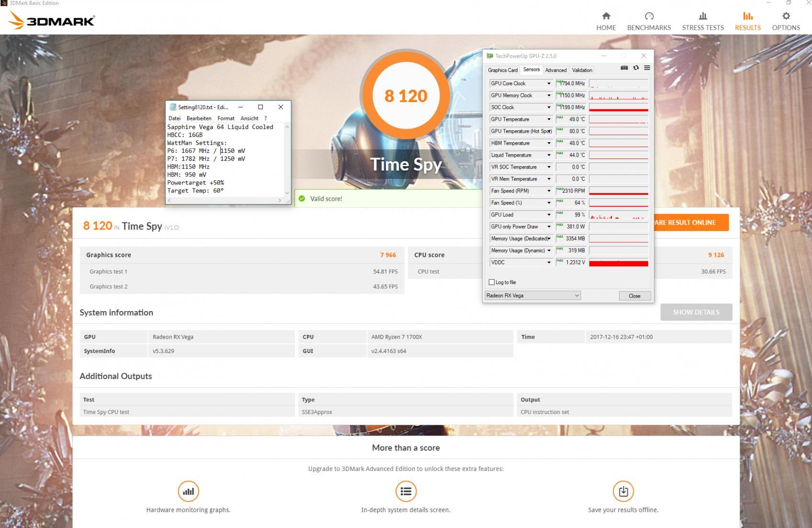The height and width of the screenshot is (528, 812).
Task: Expand the VDDC sensor dropdown
Action: point(549,263)
